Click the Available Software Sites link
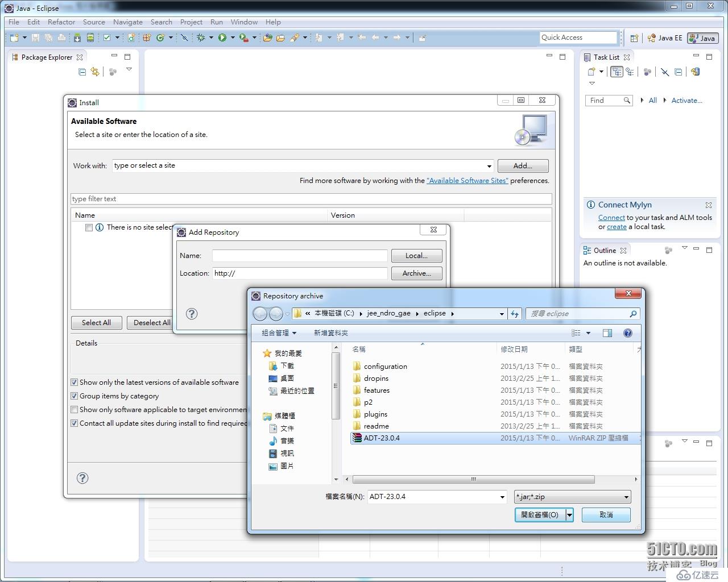Image resolution: width=728 pixels, height=582 pixels. point(468,181)
